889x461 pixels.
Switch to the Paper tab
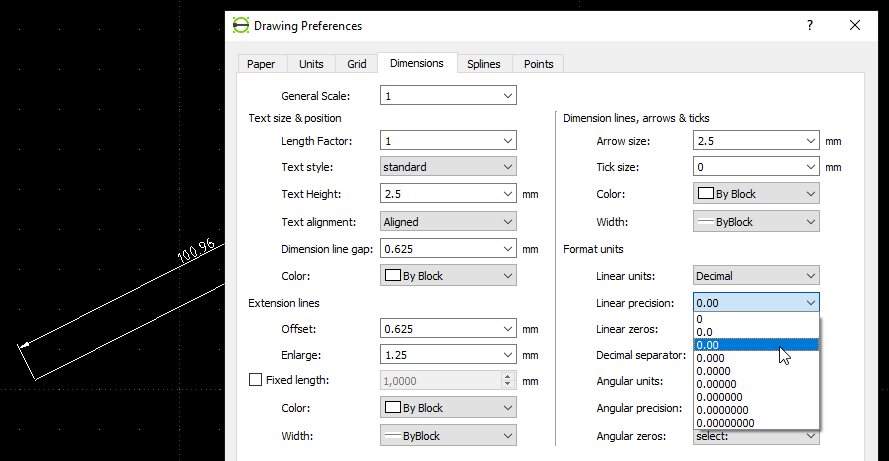point(261,64)
